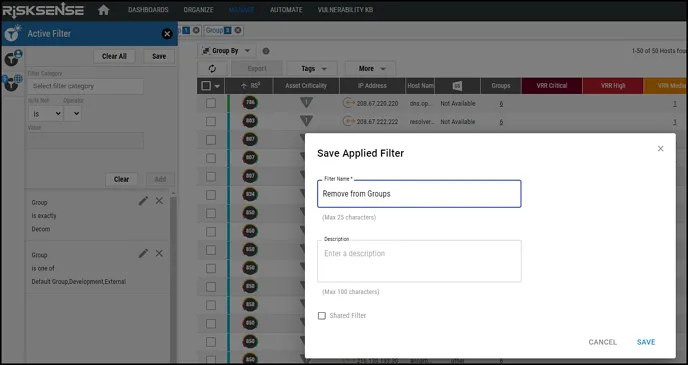Open the arrow next to select-all checkbox
The width and height of the screenshot is (688, 365).
[x=217, y=86]
